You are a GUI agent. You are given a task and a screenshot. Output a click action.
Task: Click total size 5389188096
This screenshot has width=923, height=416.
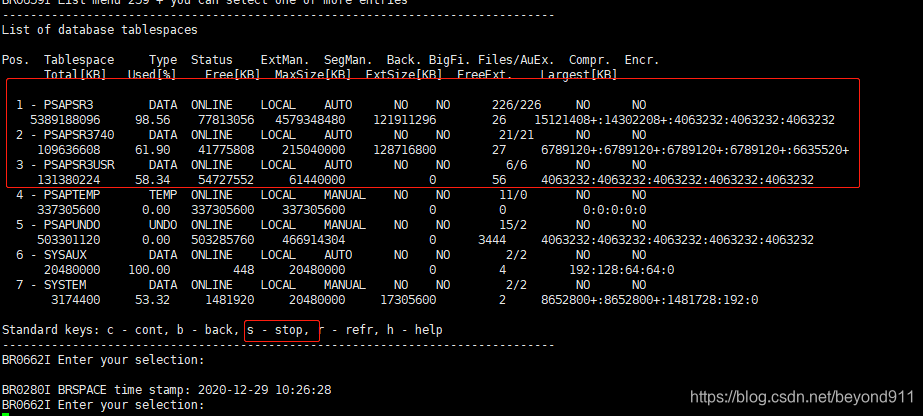(x=65, y=120)
